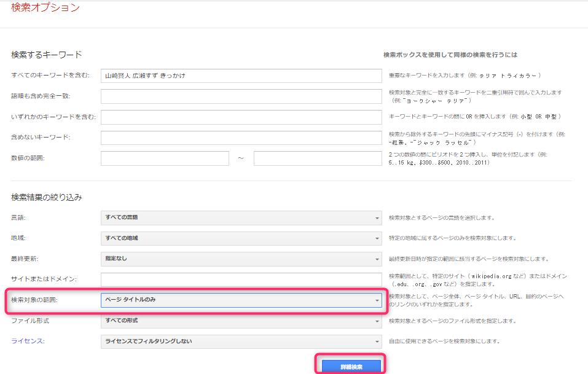
Task: Open the 言語 dropdown showing すべての言語
Action: point(241,218)
